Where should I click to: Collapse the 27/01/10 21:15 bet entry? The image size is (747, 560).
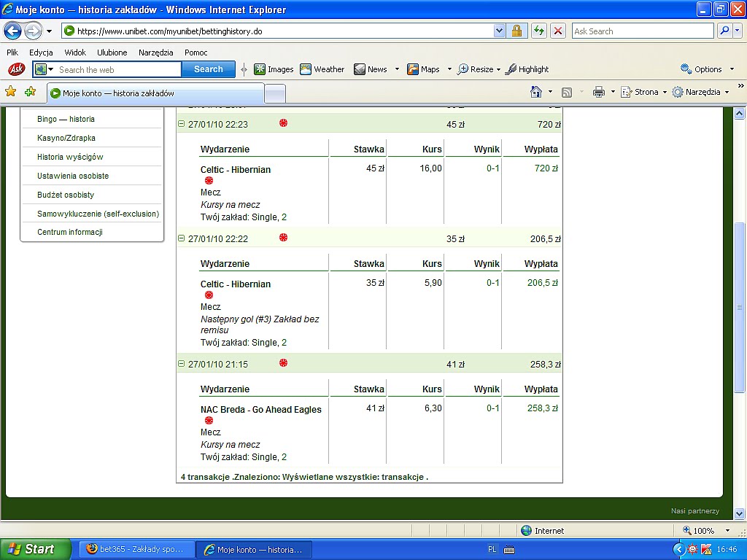tap(181, 363)
